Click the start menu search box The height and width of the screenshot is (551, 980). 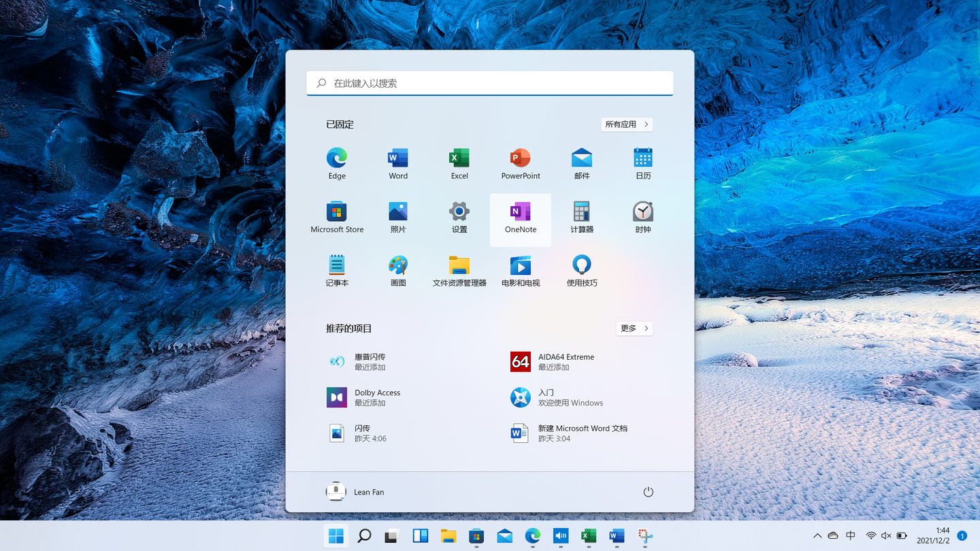point(490,83)
